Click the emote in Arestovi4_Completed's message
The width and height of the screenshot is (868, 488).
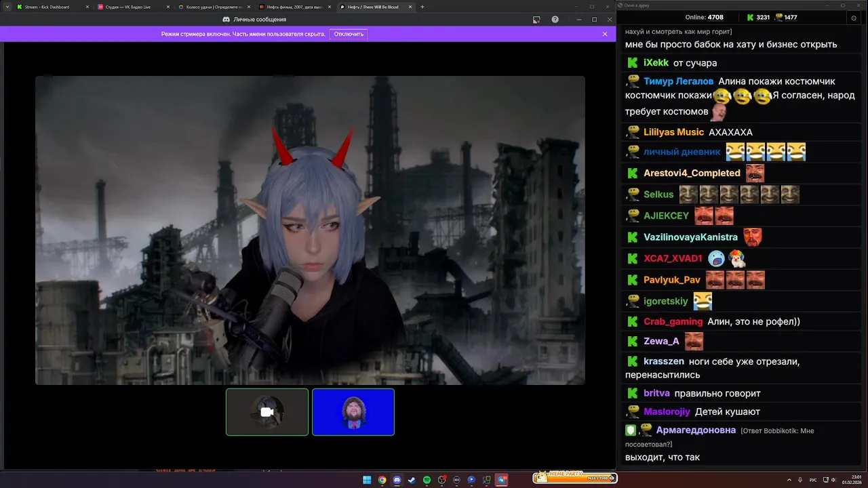point(755,174)
